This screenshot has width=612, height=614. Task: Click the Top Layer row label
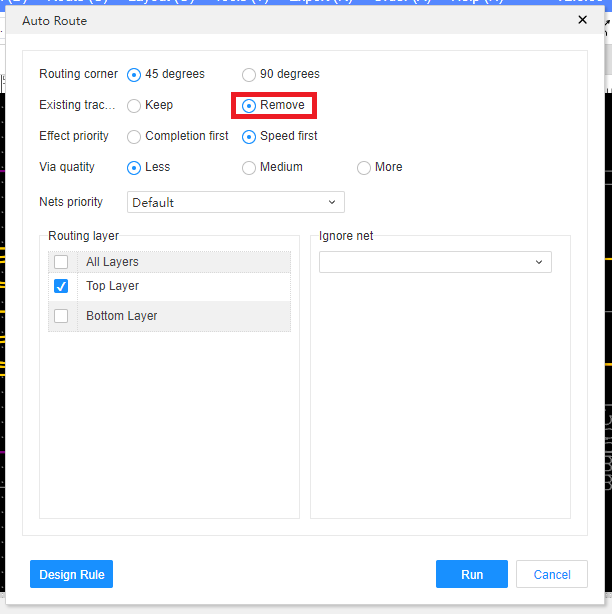tap(112, 286)
